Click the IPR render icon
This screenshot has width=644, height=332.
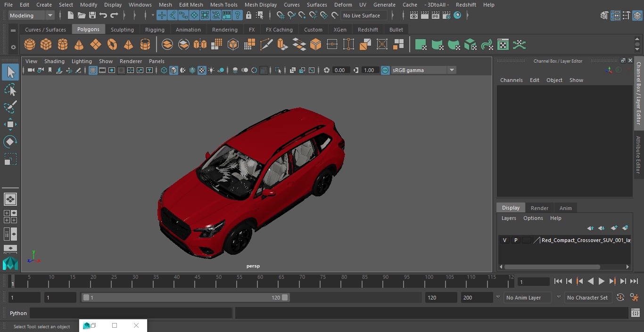point(436,16)
